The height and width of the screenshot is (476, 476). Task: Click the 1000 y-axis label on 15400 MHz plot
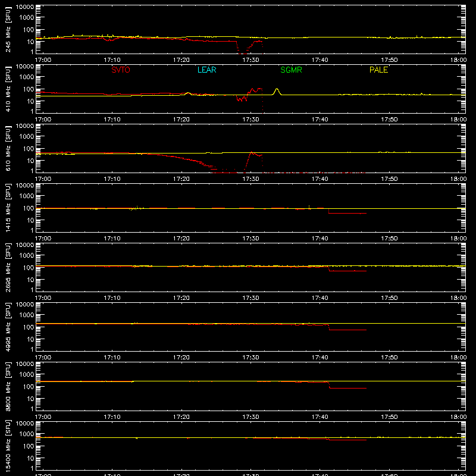(27, 434)
